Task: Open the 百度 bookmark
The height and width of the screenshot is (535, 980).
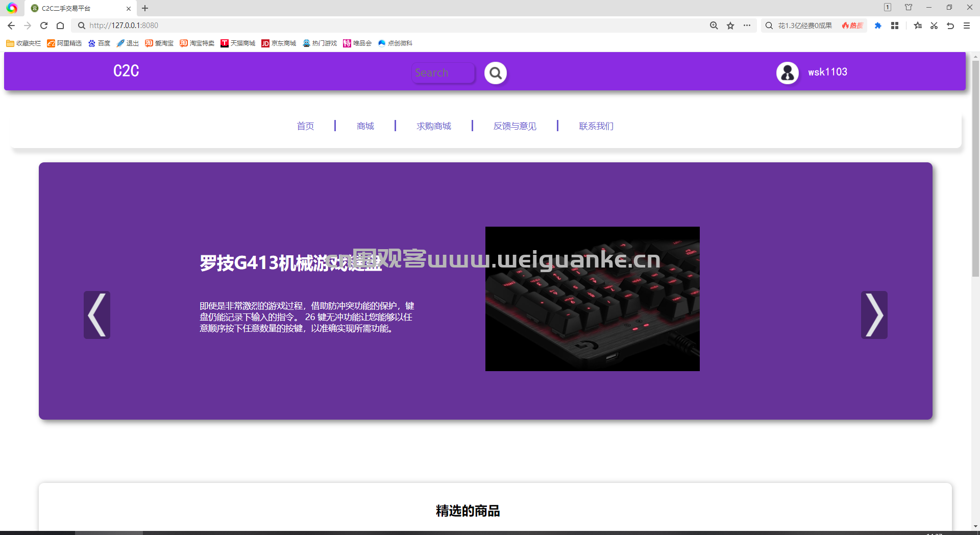Action: pyautogui.click(x=99, y=43)
